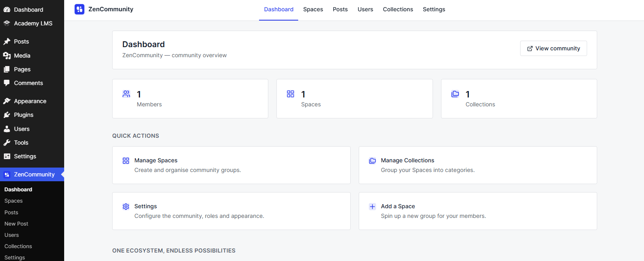Click the Users person icon in sidebar
This screenshot has height=261, width=644.
click(7, 129)
